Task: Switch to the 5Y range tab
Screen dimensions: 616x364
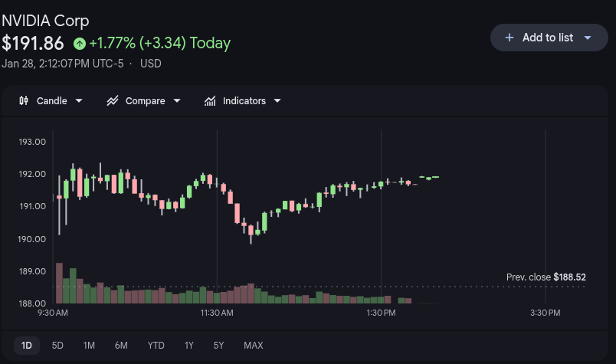Action: [218, 346]
